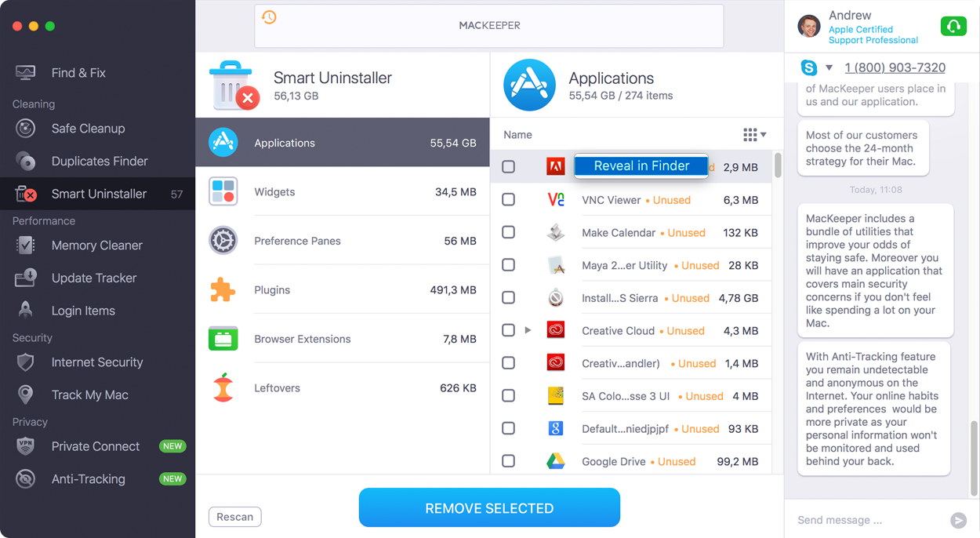Check the Make Calendar checkbox
This screenshot has height=538, width=980.
(508, 232)
